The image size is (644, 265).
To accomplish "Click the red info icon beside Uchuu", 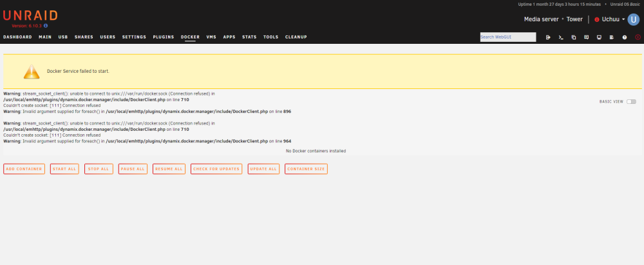I will pos(597,19).
